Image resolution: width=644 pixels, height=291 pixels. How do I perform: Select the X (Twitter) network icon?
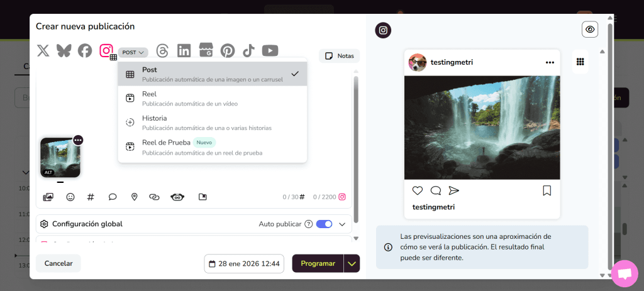point(43,51)
